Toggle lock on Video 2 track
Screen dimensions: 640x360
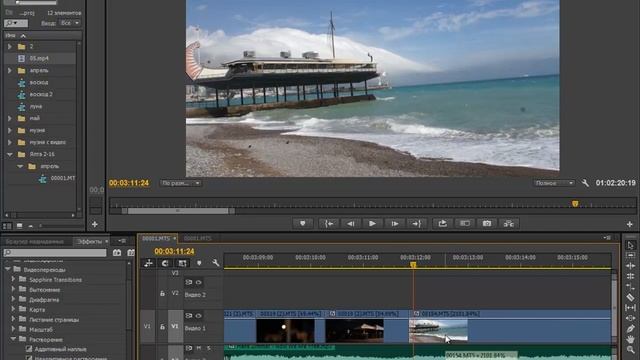[162, 293]
